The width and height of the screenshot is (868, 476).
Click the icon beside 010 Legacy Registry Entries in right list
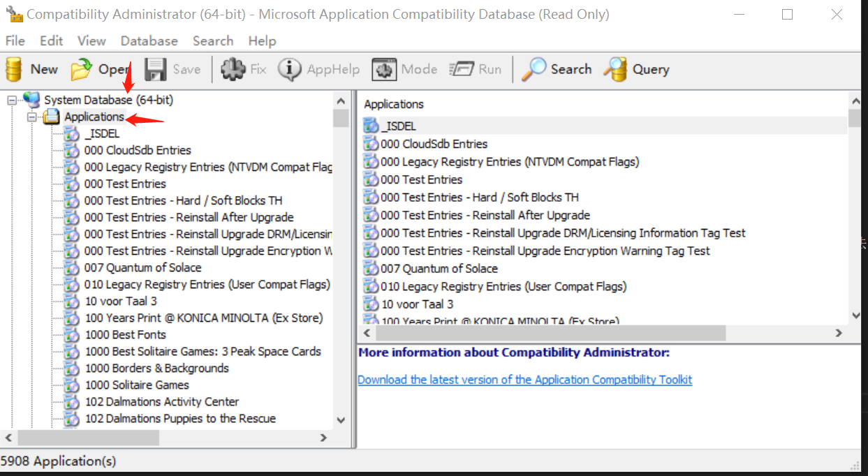tap(372, 286)
